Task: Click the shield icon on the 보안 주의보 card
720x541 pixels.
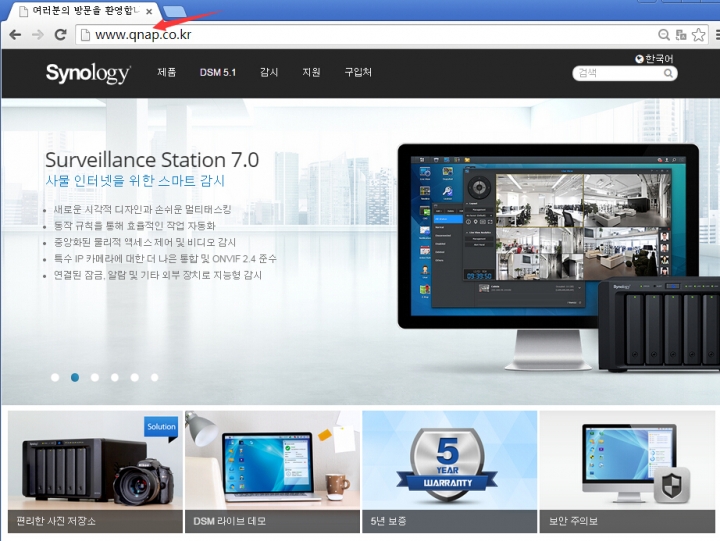Action: pyautogui.click(x=671, y=485)
